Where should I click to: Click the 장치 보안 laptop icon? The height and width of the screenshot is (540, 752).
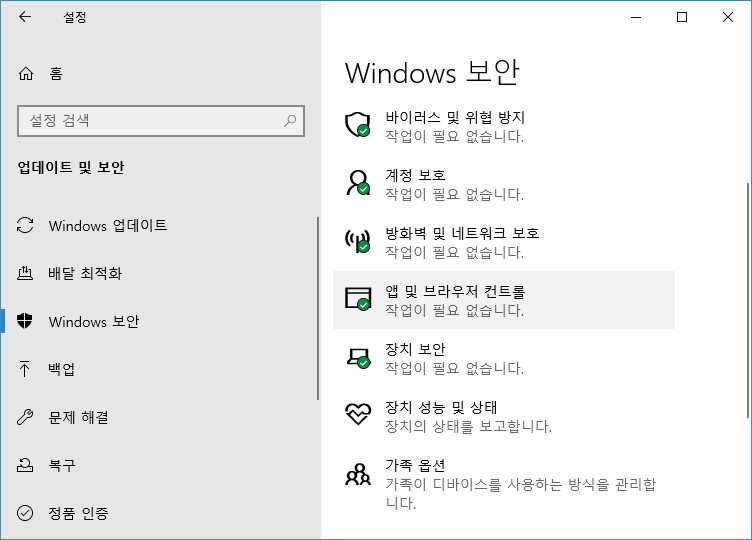[358, 358]
